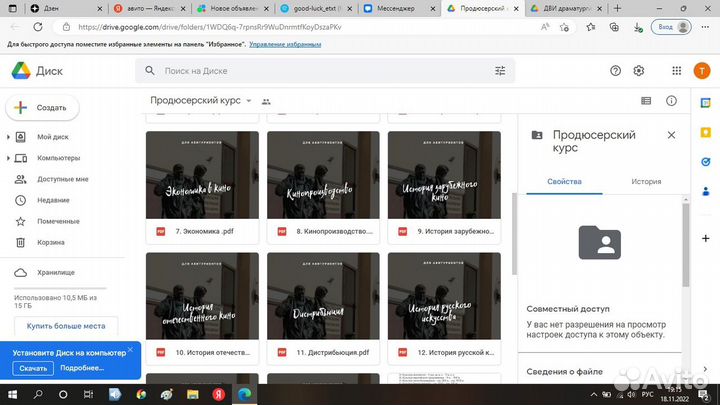
Task: Switch to the ДВИ драматургия browser tab
Action: click(x=566, y=8)
